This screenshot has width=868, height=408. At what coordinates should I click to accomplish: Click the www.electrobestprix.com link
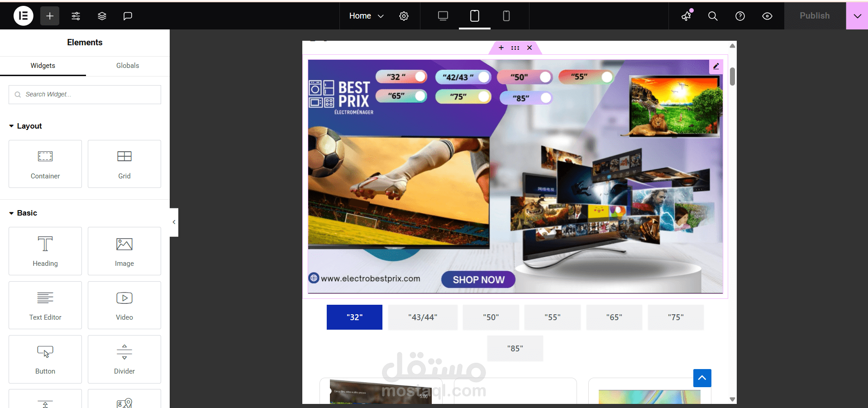point(370,278)
